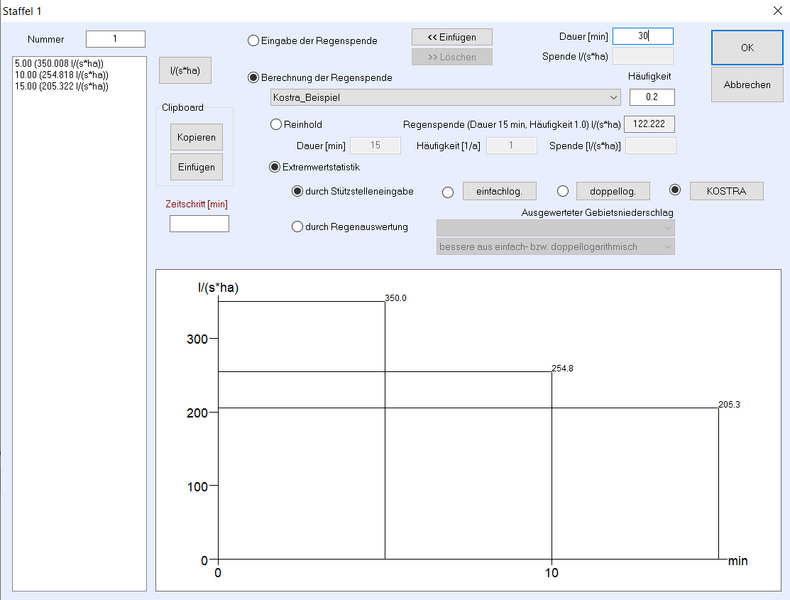Click the Dauer [min] field containing 30
This screenshot has height=600, width=790.
[x=643, y=36]
